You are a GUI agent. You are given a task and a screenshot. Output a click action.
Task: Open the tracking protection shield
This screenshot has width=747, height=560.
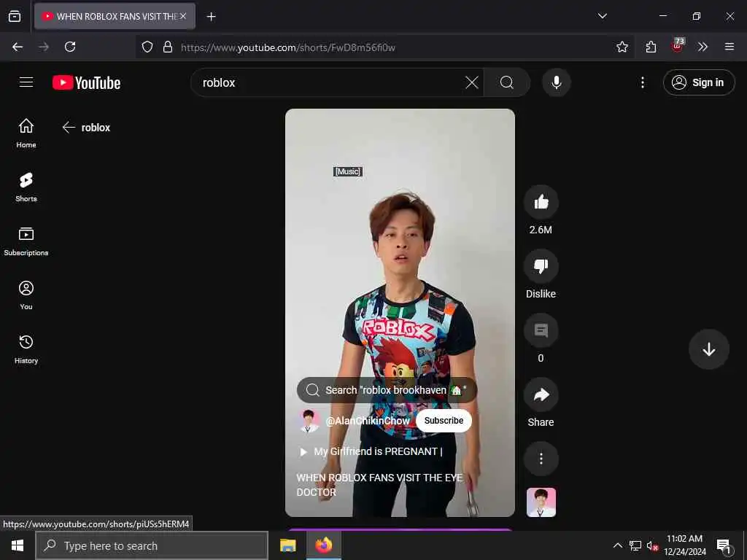[147, 47]
